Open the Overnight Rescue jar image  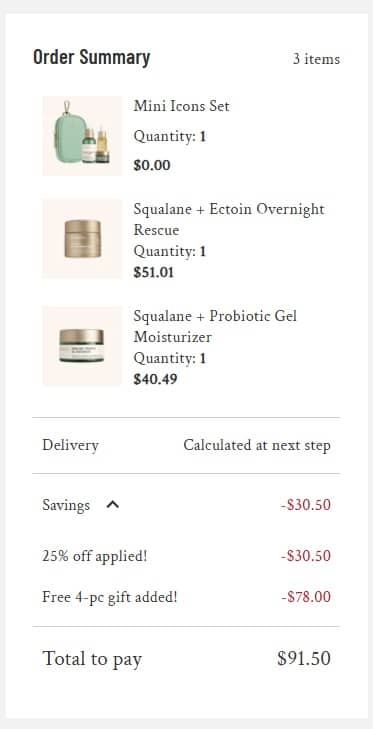pyautogui.click(x=82, y=239)
